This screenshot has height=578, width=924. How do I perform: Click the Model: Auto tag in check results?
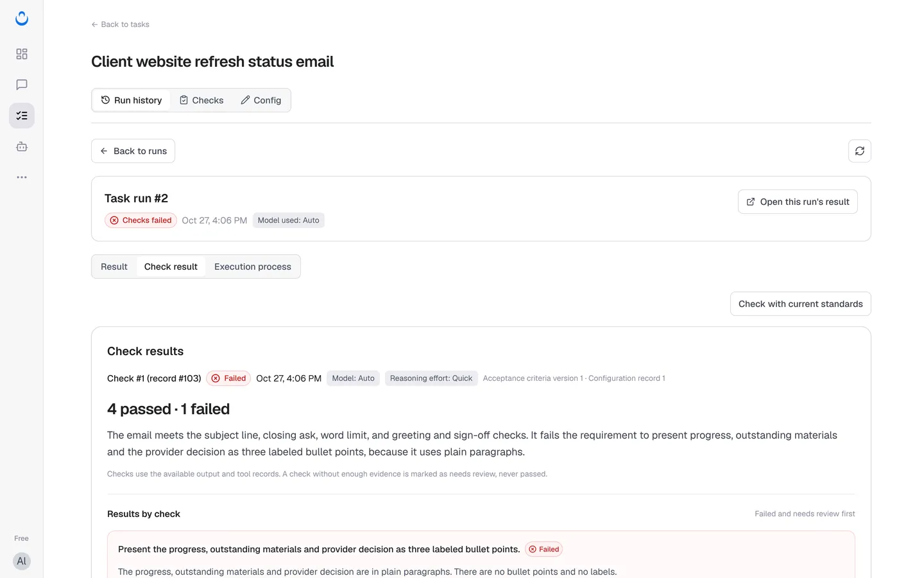coord(354,378)
